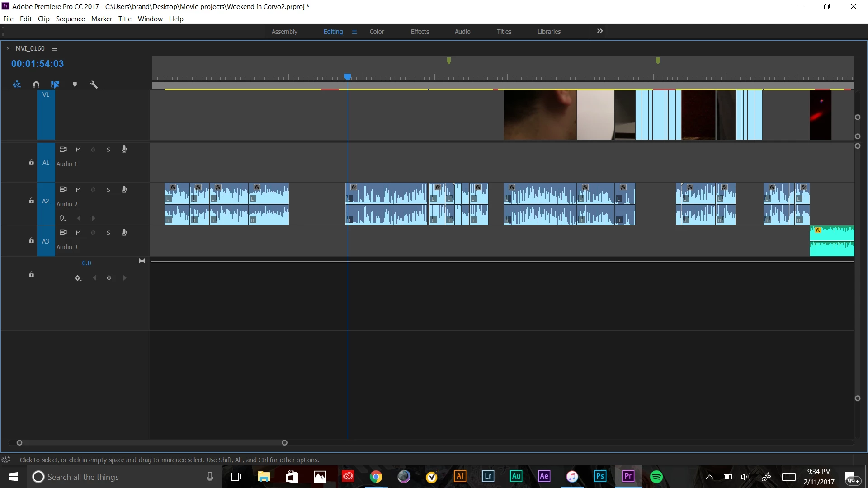Enable voice-over record on Audio 1
This screenshot has height=488, width=868.
click(124, 150)
